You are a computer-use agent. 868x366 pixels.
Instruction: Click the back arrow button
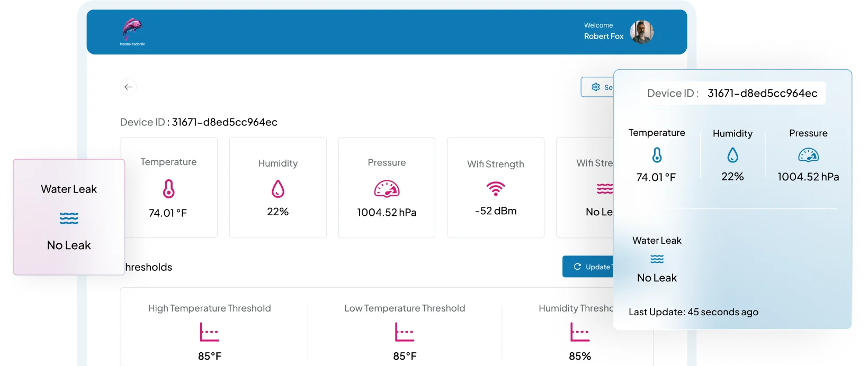pyautogui.click(x=128, y=87)
